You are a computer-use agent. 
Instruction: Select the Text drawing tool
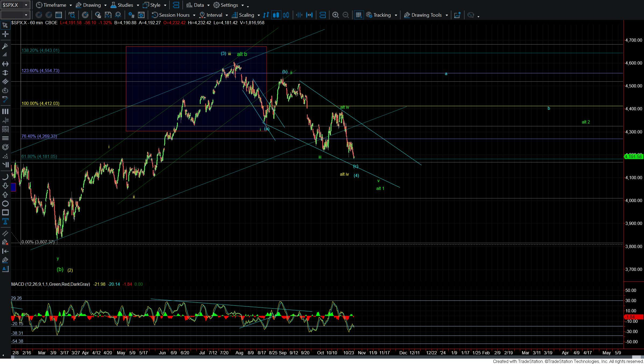coord(5,221)
